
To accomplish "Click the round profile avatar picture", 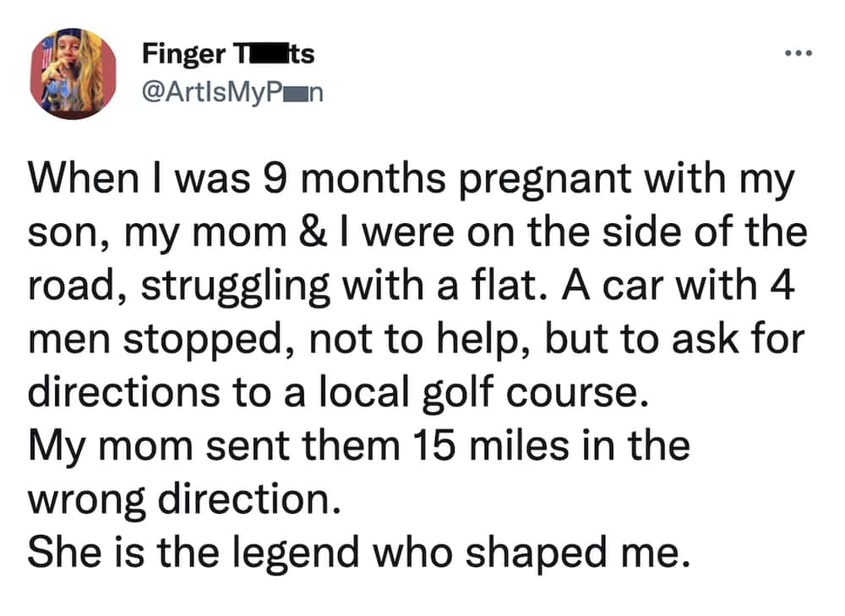I will tap(73, 74).
